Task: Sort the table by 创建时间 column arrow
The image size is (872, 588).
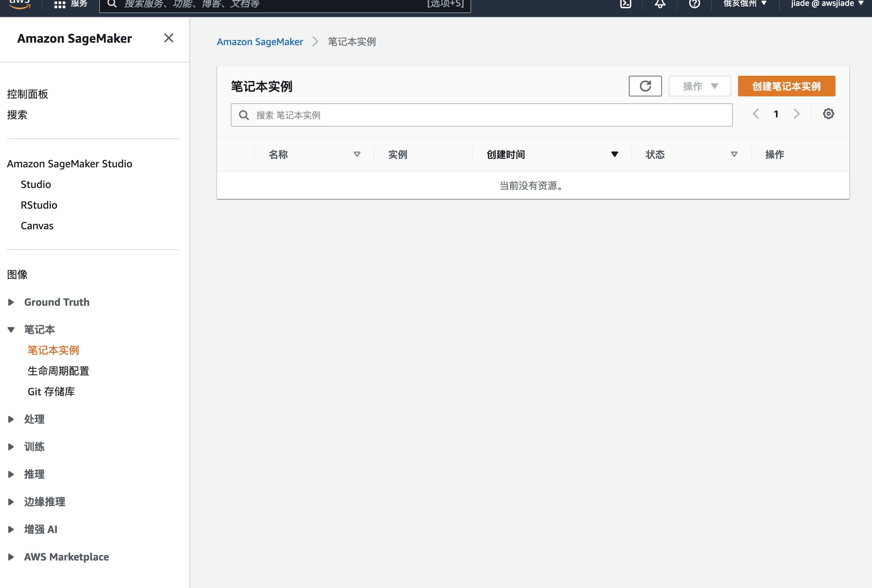Action: [614, 154]
